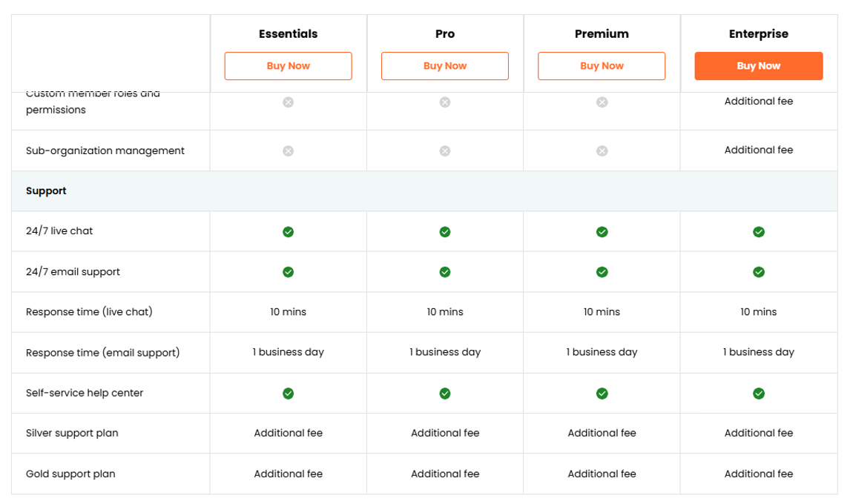Click Buy Now for the Enterprise plan
853x504 pixels.
758,66
